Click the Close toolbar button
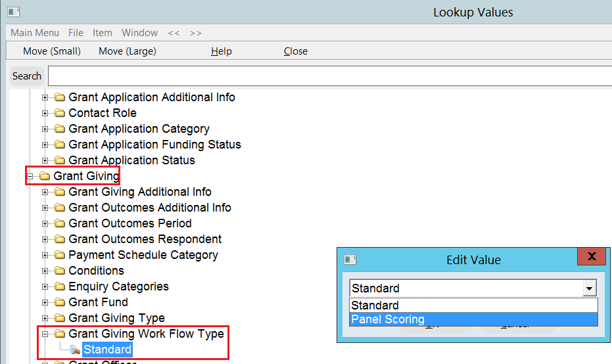 [x=295, y=51]
